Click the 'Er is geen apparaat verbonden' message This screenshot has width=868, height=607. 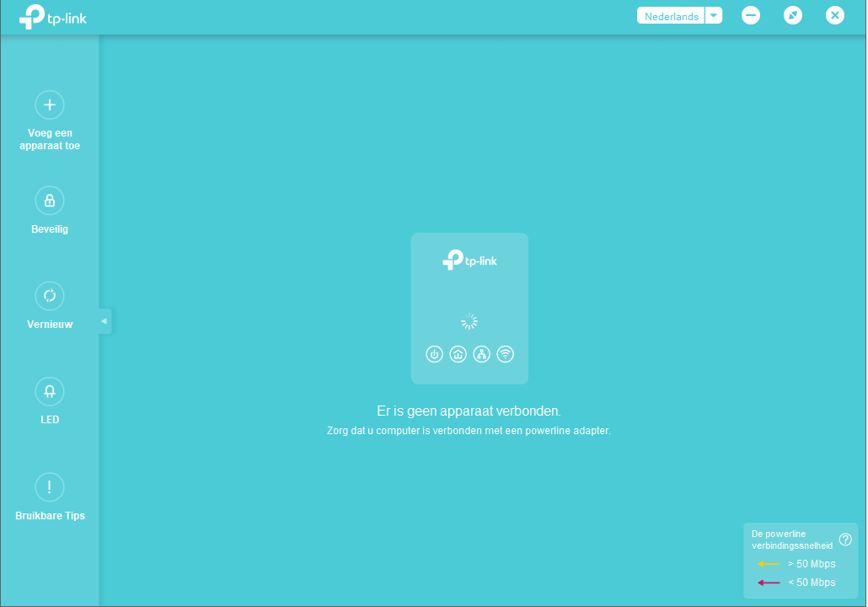469,411
